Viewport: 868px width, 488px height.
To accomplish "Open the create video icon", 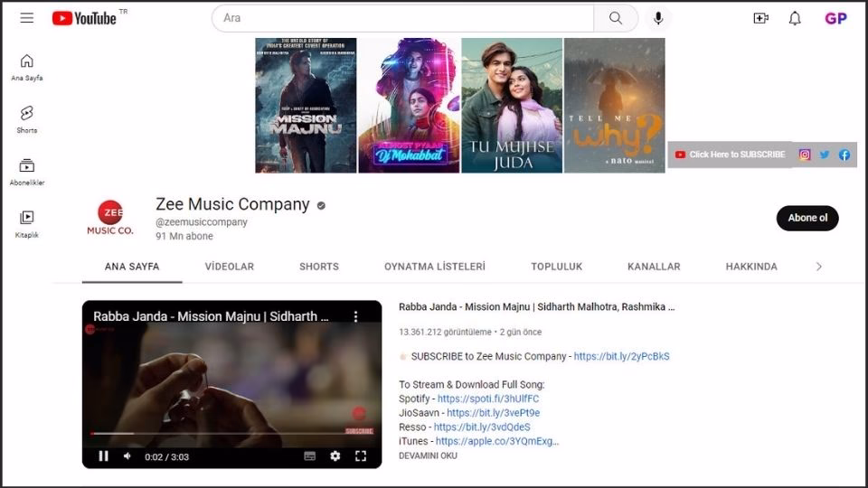I will [760, 18].
